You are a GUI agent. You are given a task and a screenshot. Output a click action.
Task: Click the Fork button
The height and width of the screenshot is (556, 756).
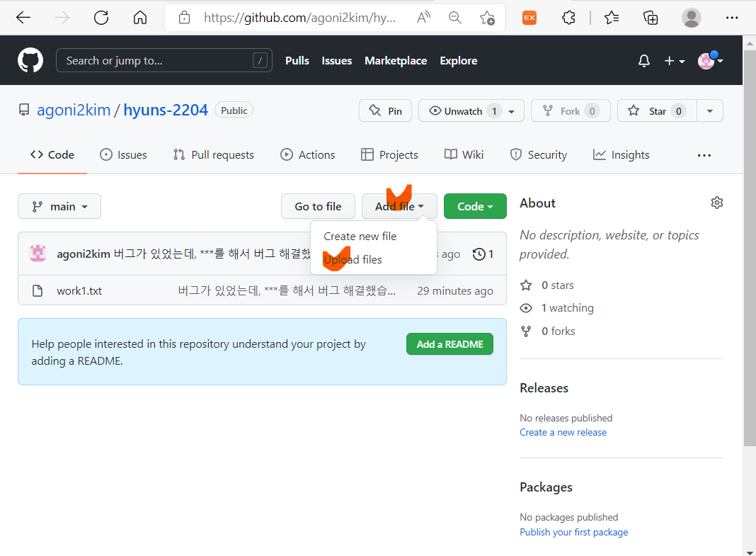tap(571, 111)
